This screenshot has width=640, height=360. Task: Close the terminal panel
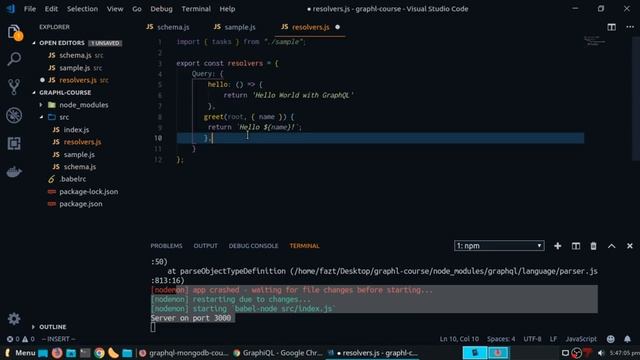click(x=630, y=246)
